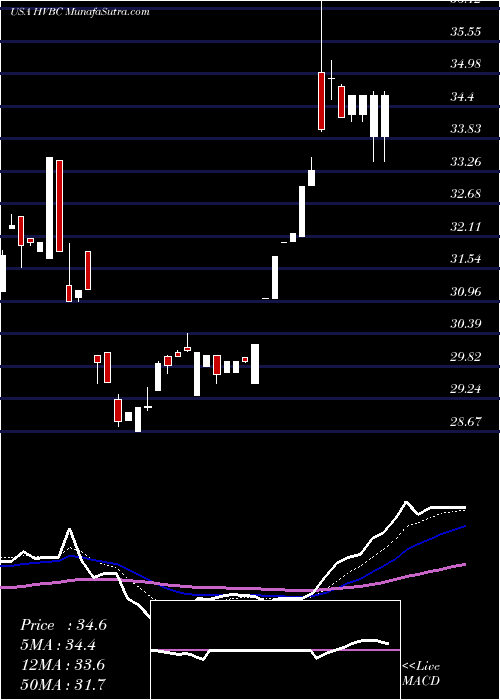Click the tall red candle near 34.98
The height and width of the screenshot is (700, 500).
pos(321,101)
